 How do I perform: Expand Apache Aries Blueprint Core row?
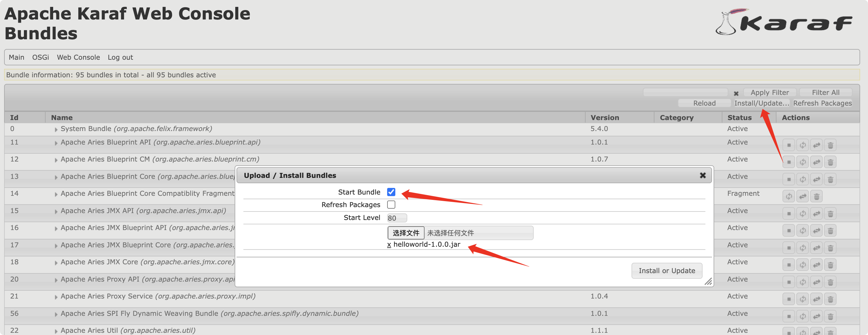pos(56,177)
